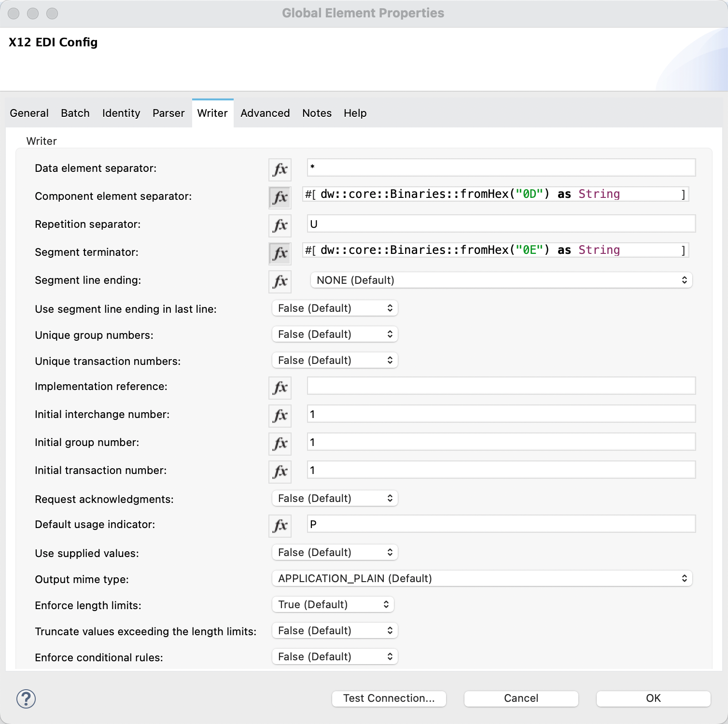
Task: Click the fx icon for Segment line ending
Action: pyautogui.click(x=280, y=281)
